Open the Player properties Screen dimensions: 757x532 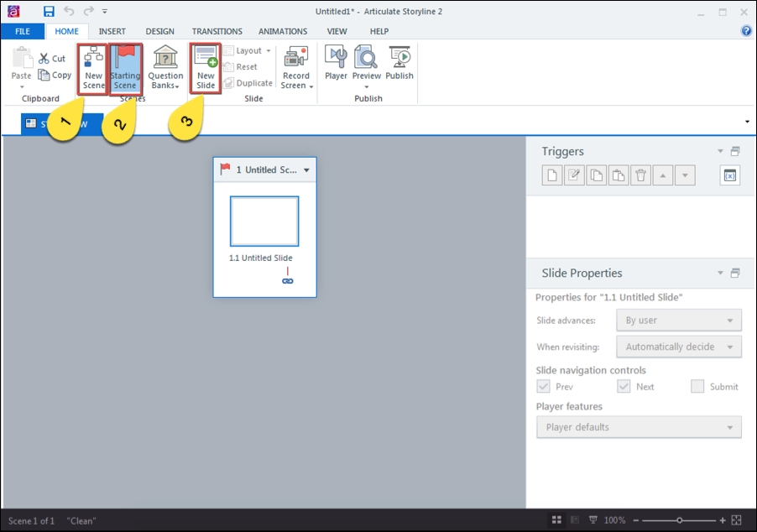click(x=336, y=63)
